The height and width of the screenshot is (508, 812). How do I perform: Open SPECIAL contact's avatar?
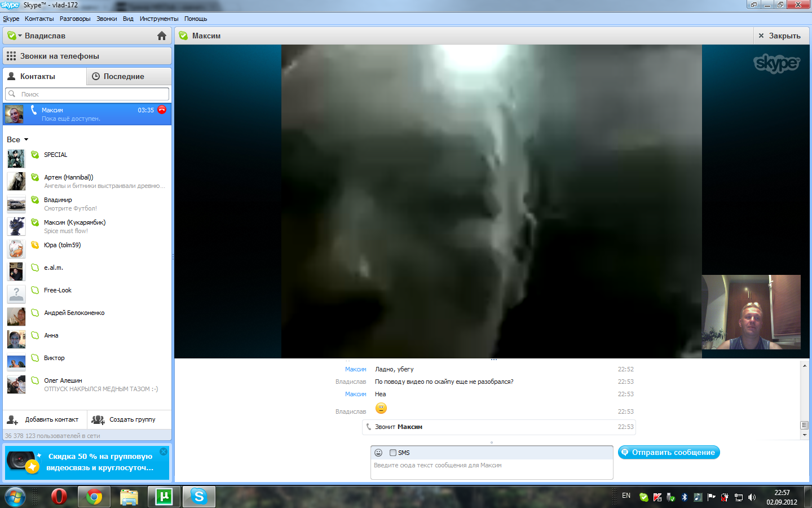coord(16,159)
